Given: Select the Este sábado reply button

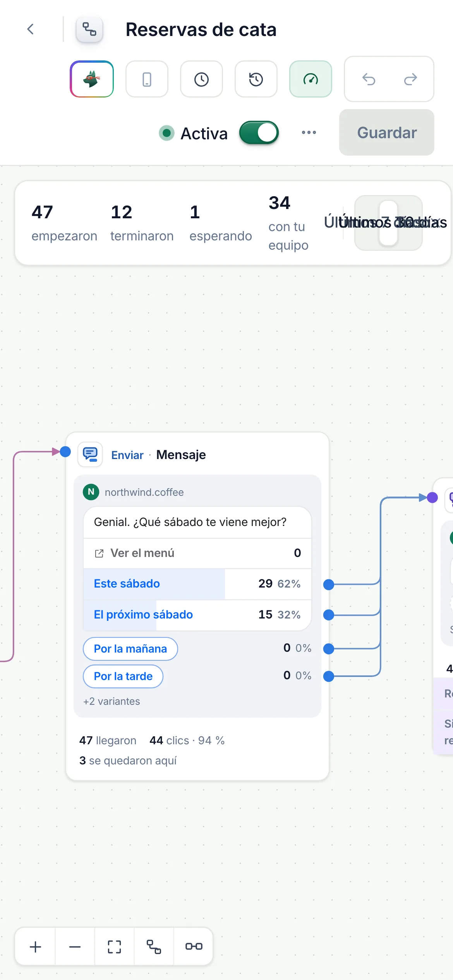Looking at the screenshot, I should (x=197, y=584).
